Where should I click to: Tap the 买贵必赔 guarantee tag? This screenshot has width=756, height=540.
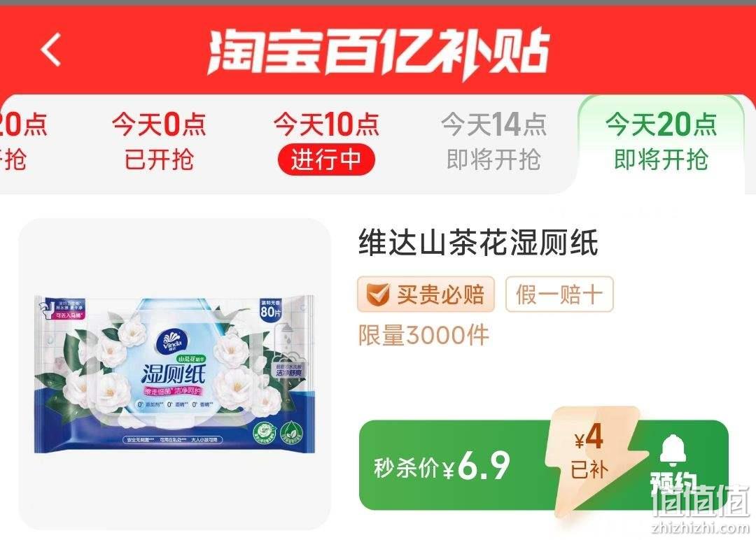[426, 294]
